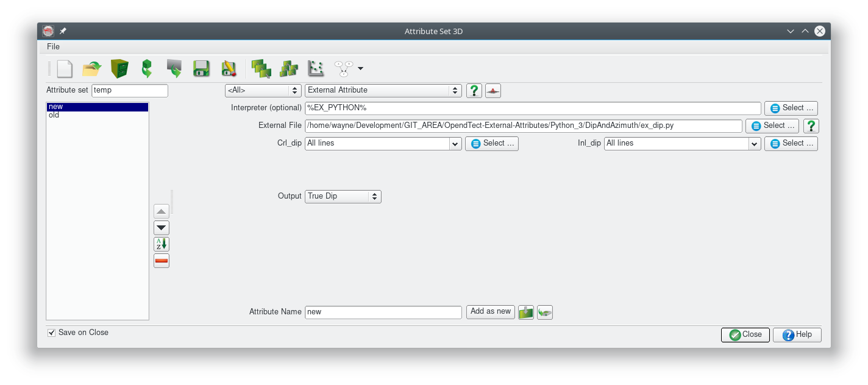
Task: Open dropdown arrow next to graph icon
Action: [x=361, y=68]
